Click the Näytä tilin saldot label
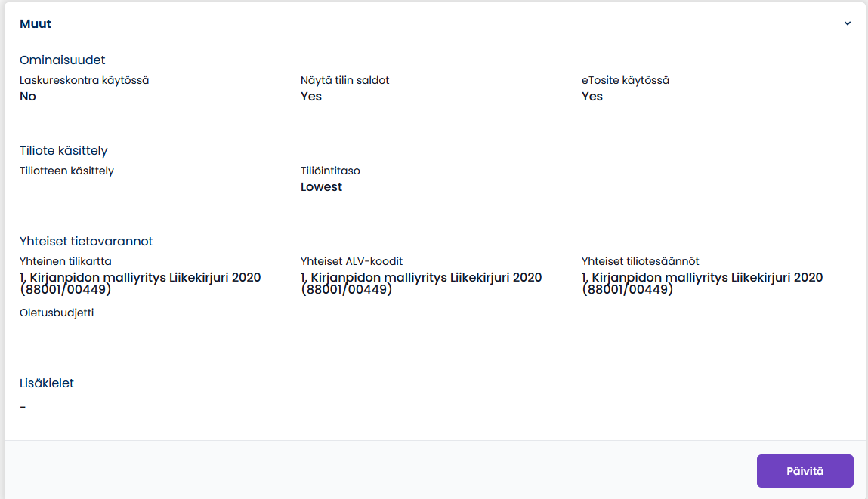This screenshot has width=868, height=499. pos(345,80)
